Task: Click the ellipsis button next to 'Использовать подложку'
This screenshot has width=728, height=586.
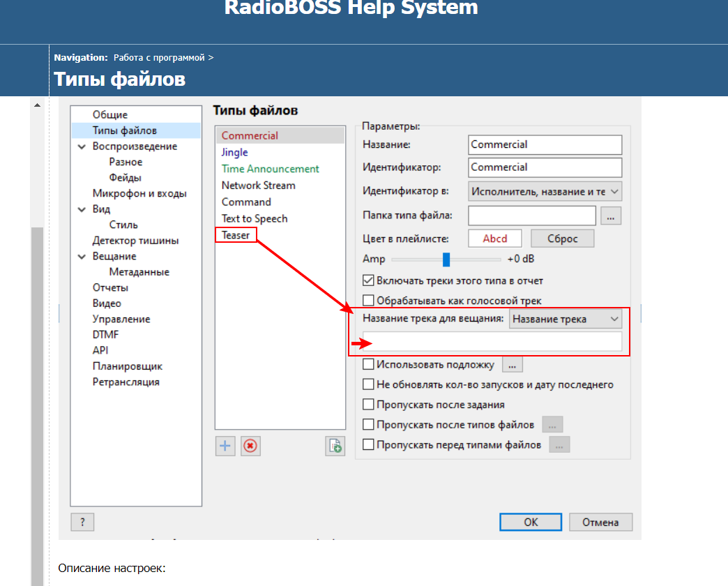Action: 512,364
